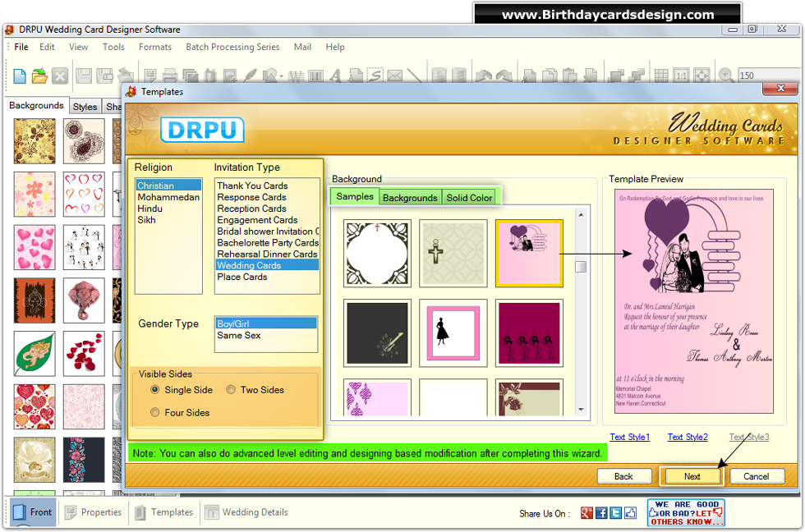The height and width of the screenshot is (532, 805).
Task: Select Engagement Cards invitation type
Action: [267, 219]
